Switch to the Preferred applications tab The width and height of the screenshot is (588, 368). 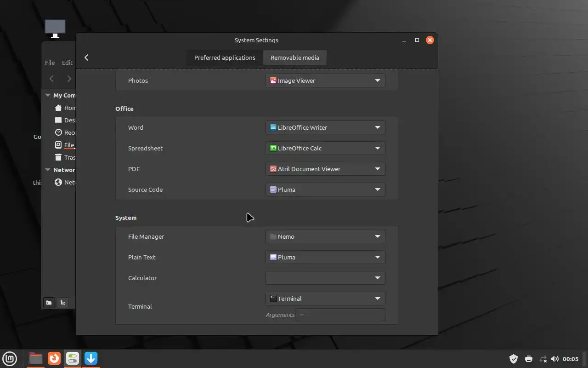[225, 57]
